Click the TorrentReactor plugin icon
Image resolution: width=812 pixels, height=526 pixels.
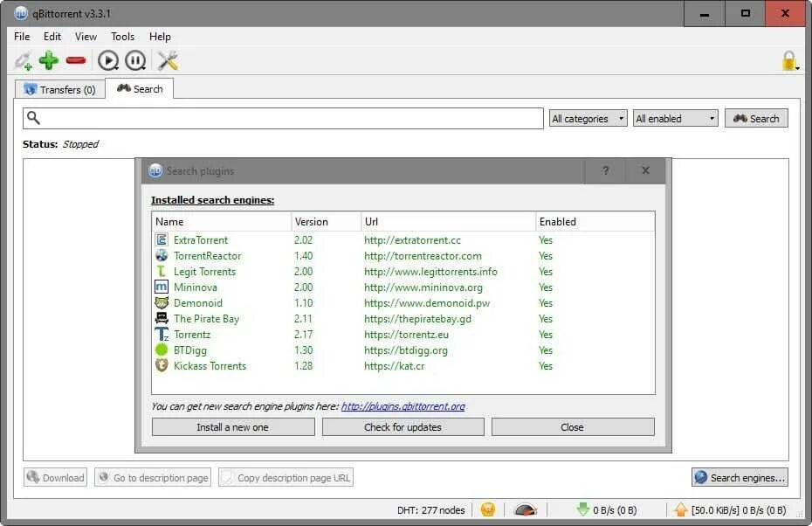click(x=162, y=255)
